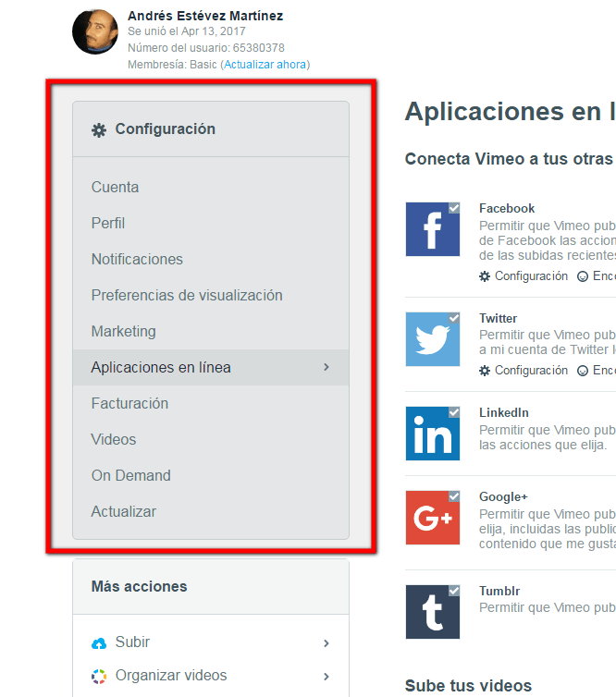Click Organizar videos in Más acciones
Viewport: 616px width, 697px height.
pyautogui.click(x=211, y=676)
